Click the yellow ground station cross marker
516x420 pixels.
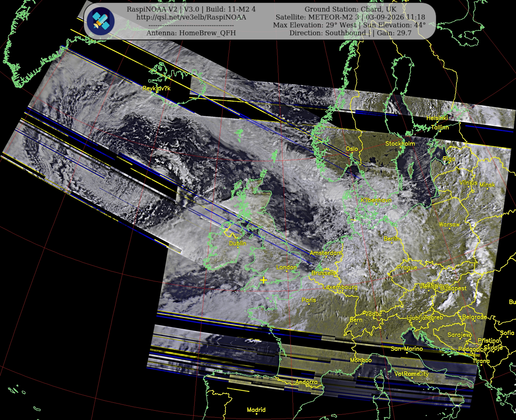tap(264, 280)
